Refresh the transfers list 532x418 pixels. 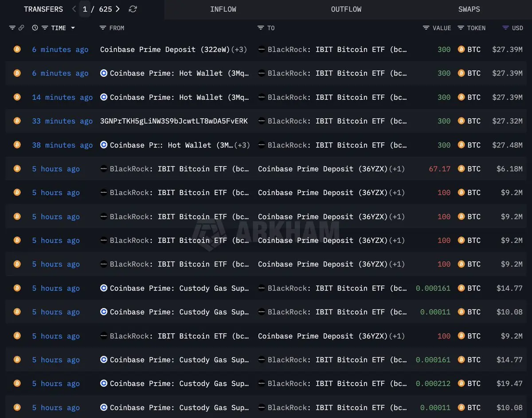pos(133,9)
